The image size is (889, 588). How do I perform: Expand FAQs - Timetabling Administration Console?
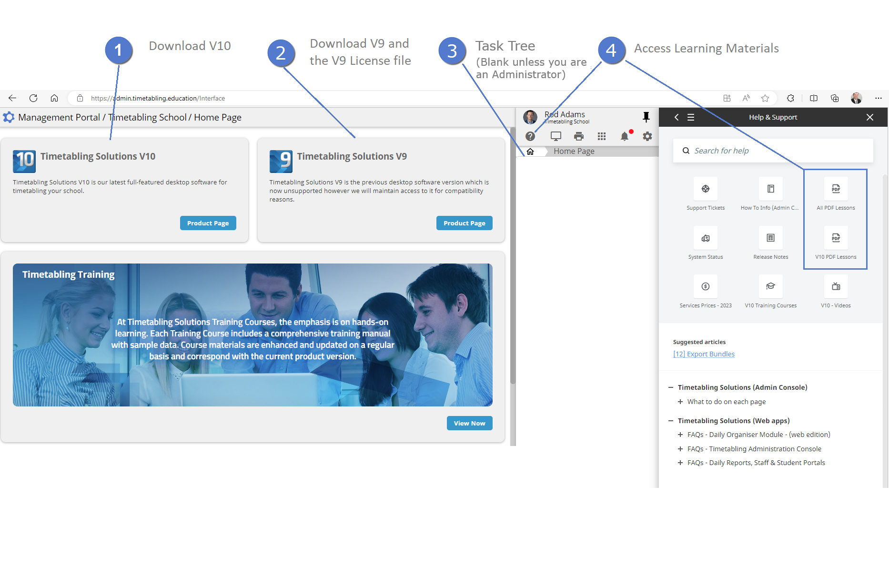[680, 449]
